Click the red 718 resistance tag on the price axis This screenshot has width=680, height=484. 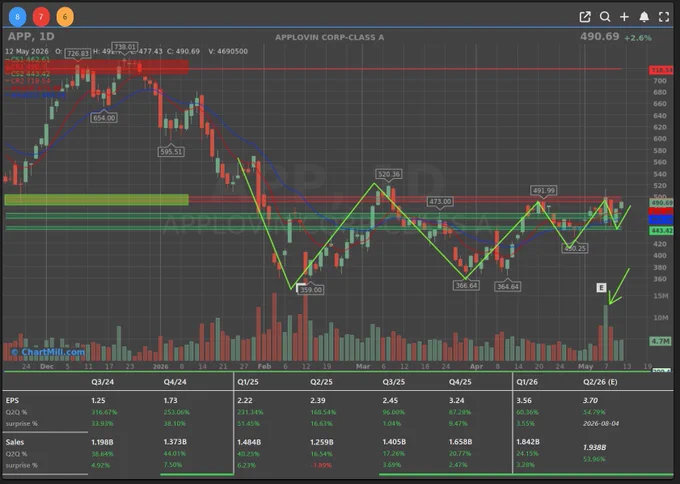[661, 70]
